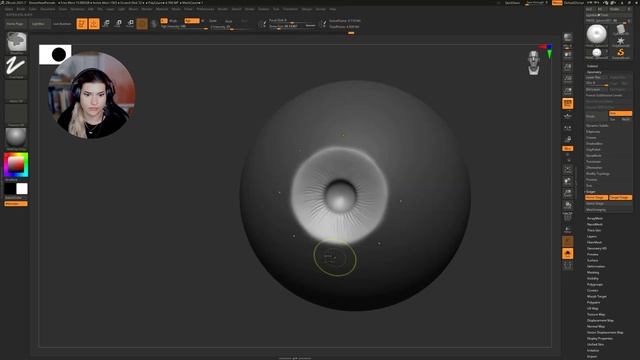Expand the Subtool subpalette
The width and height of the screenshot is (640, 360).
592,66
